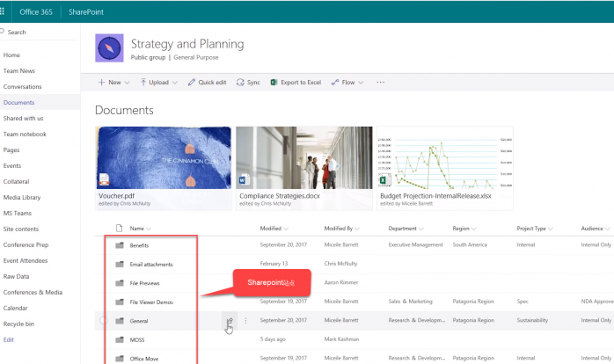
Task: Click the File Viewer Demos folder icon
Action: 120,302
